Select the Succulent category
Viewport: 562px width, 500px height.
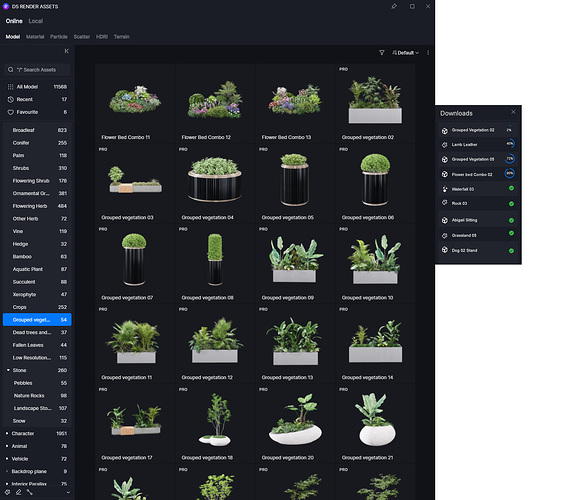point(37,282)
